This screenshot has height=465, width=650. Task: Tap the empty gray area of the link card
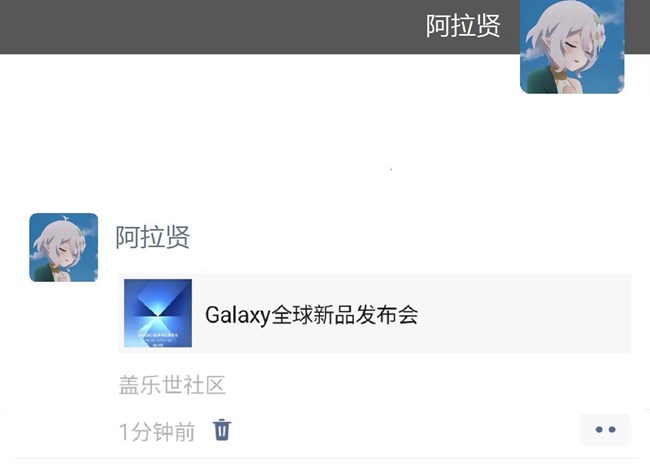[x=522, y=313]
